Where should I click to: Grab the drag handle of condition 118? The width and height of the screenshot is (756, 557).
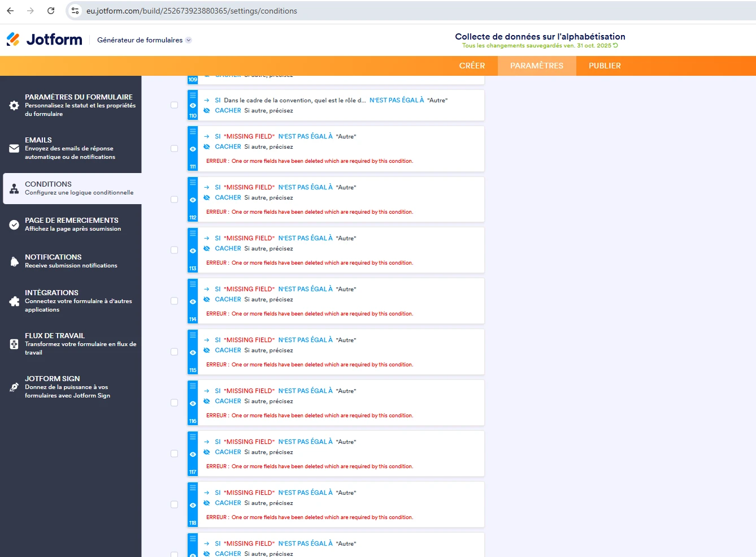[x=192, y=487]
